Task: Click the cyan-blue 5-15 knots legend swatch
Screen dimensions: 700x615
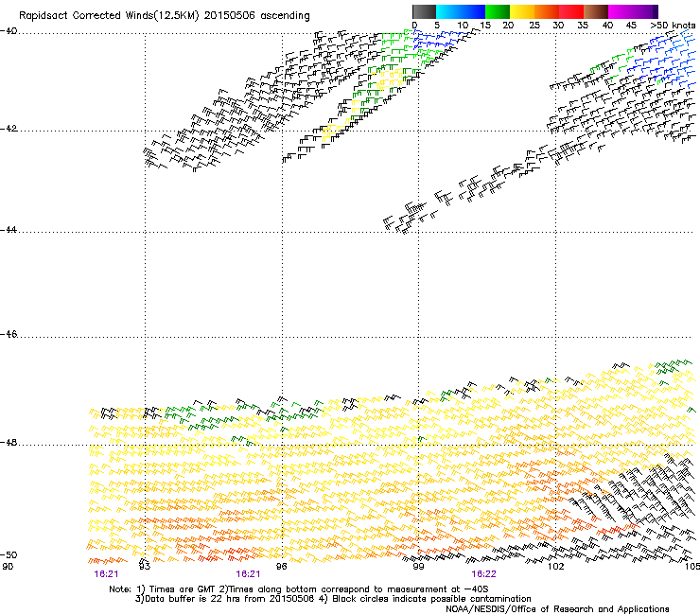Action: pos(461,11)
